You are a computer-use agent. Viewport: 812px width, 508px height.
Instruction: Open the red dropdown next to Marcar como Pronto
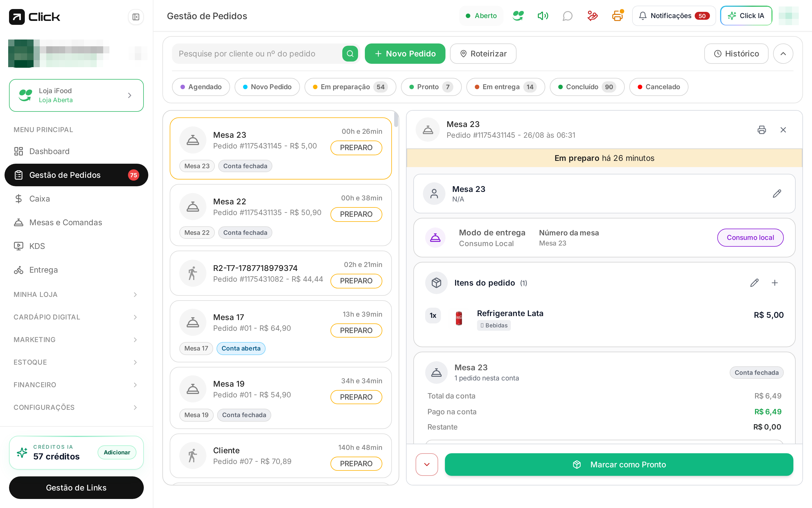[427, 465]
